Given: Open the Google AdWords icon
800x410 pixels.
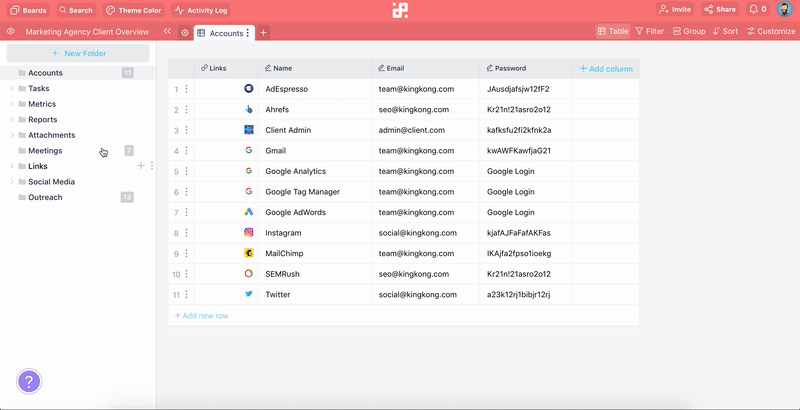Looking at the screenshot, I should click(x=248, y=212).
